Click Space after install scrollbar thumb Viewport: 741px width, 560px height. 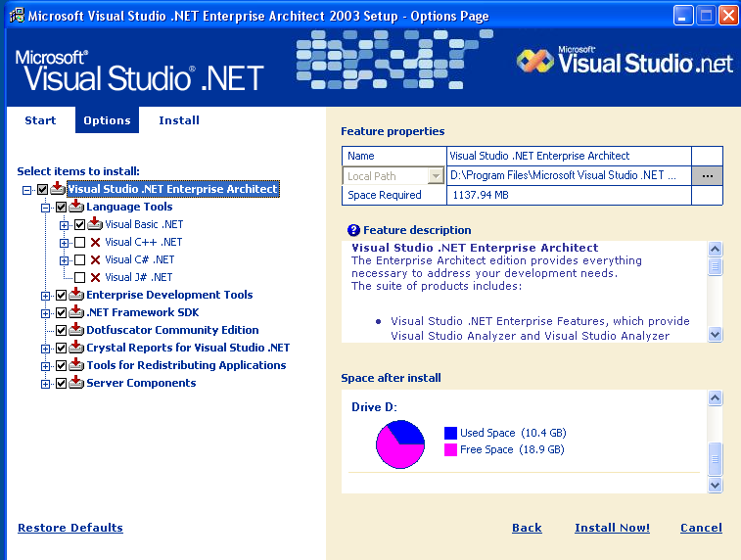click(715, 459)
